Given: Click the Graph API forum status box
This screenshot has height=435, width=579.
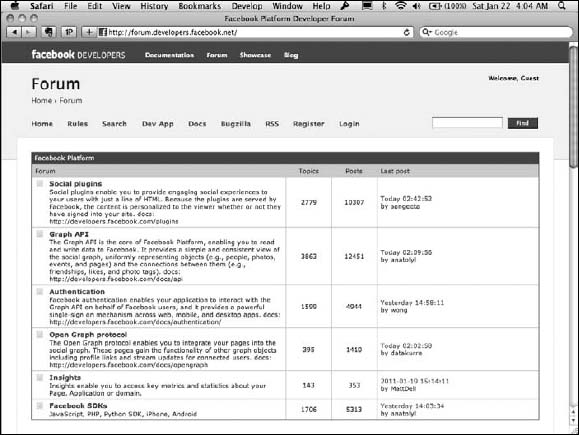Looking at the screenshot, I should click(40, 234).
